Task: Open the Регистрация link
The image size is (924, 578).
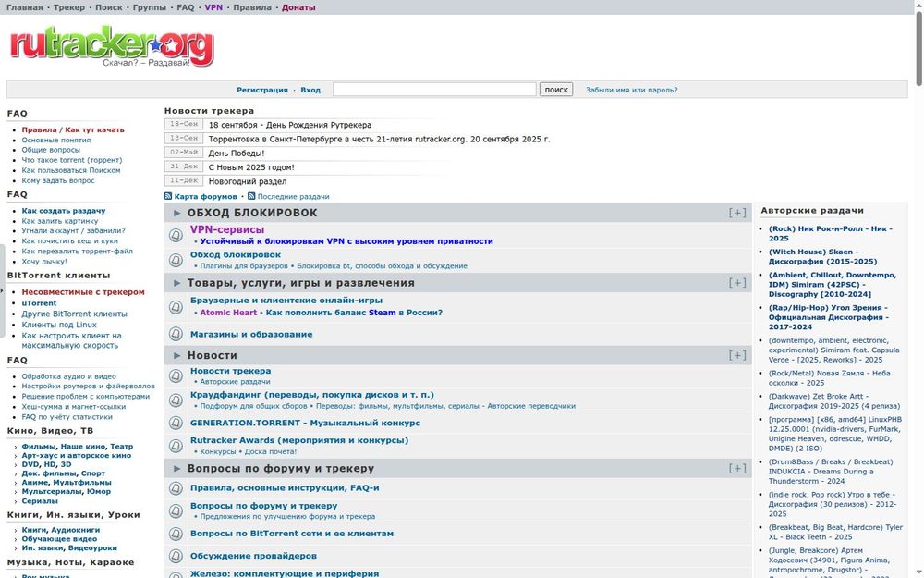Action: point(262,90)
